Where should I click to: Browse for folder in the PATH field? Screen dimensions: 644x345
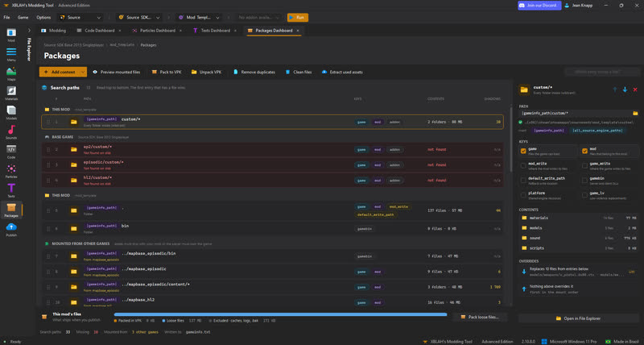(x=635, y=113)
